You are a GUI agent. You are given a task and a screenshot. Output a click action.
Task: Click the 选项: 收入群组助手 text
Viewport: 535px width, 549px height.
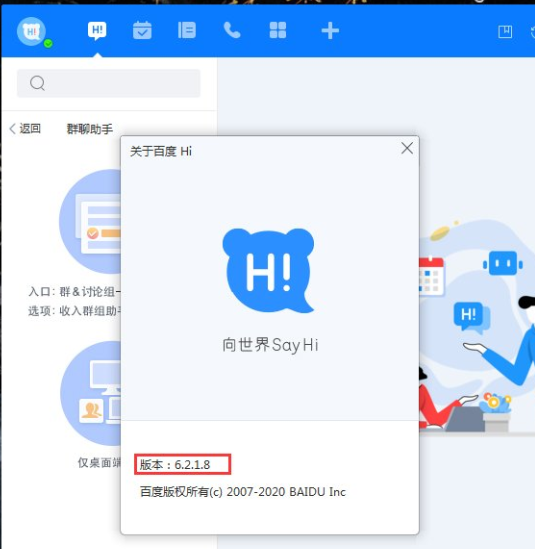[x=74, y=311]
